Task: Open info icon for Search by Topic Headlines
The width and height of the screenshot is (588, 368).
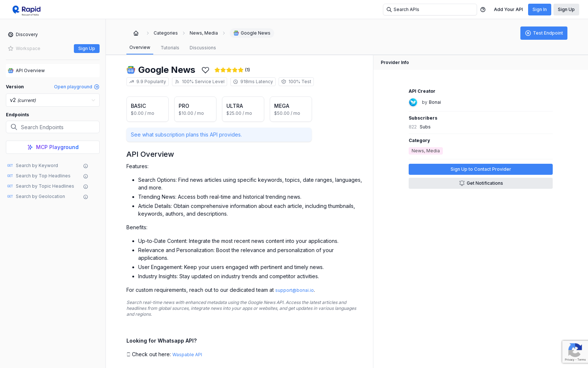Action: [86, 187]
